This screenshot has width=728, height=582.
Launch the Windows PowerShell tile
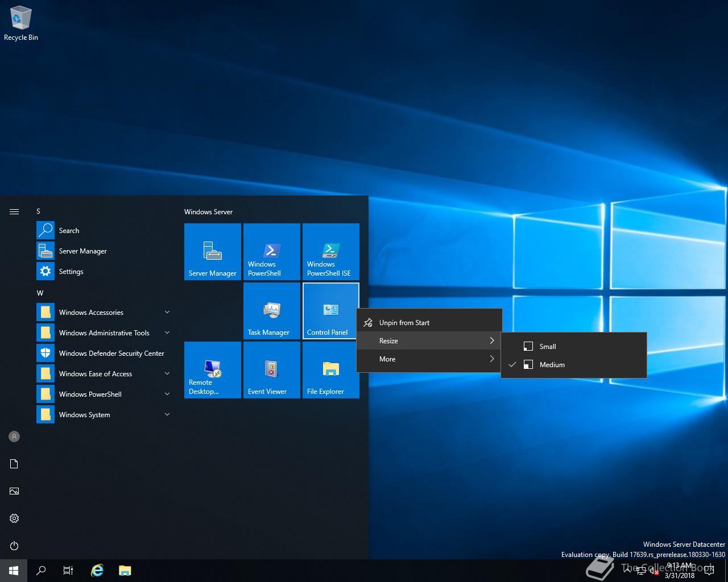click(x=272, y=252)
